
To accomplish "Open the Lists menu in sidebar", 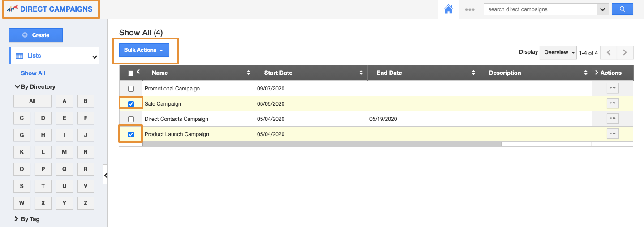I will pyautogui.click(x=54, y=56).
